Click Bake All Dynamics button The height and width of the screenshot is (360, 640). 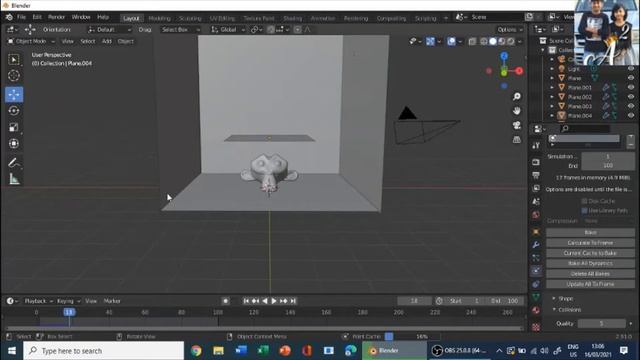point(590,263)
